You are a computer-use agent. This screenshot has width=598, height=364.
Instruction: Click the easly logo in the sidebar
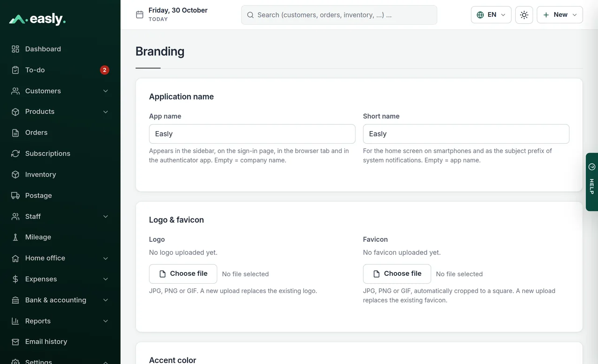[37, 19]
